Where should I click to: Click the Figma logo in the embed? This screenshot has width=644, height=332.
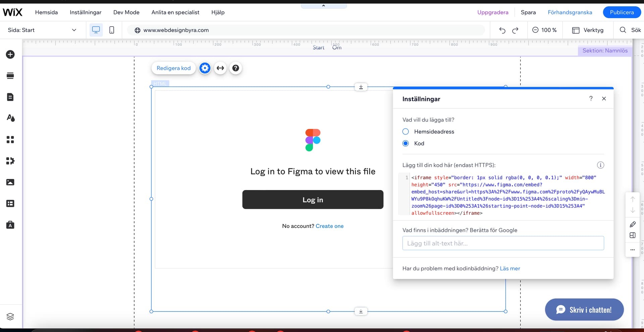click(313, 140)
